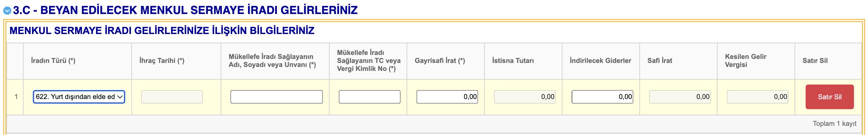This screenshot has width=868, height=135.
Task: Select row number 1 cell
Action: (x=15, y=97)
